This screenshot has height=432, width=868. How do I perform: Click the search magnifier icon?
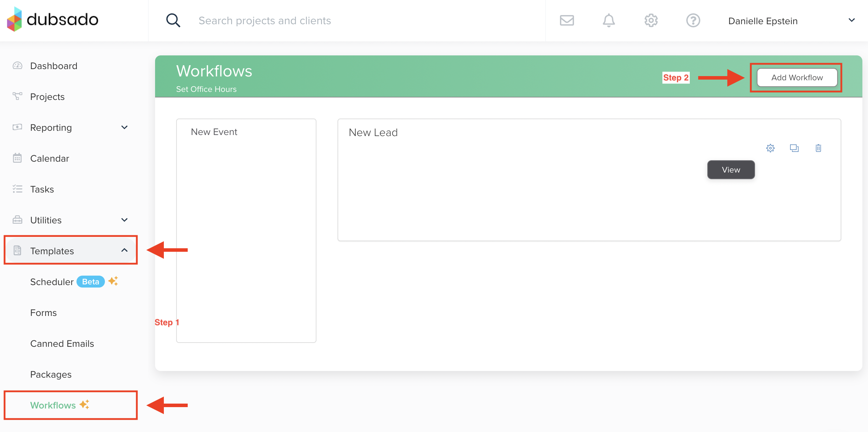point(173,20)
